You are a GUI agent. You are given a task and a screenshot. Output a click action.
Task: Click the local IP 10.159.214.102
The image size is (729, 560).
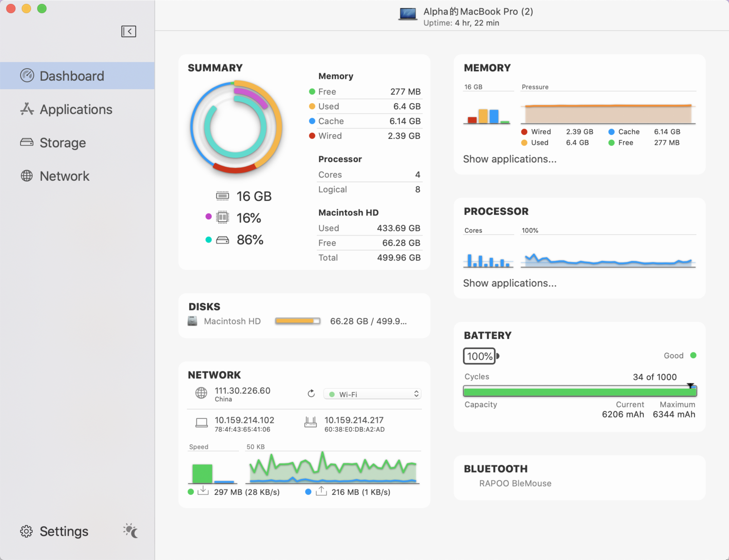[244, 420]
